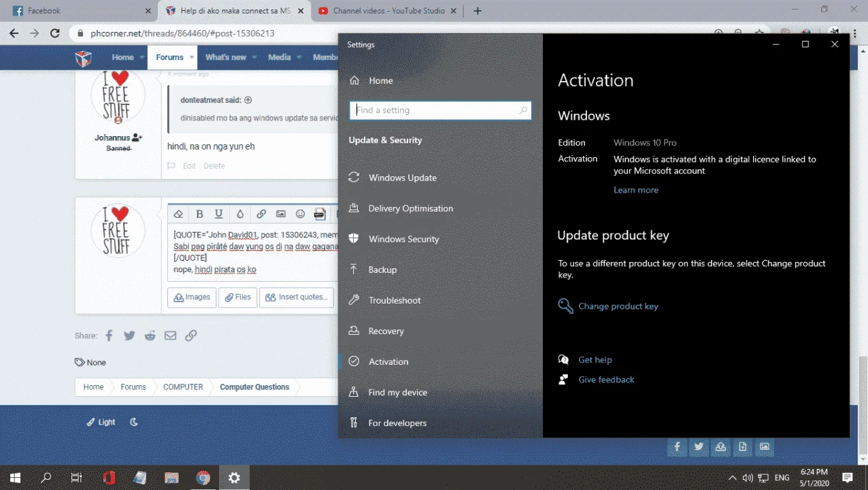Close the Facebook tab
Screen dimensions: 868x490
tap(148, 11)
